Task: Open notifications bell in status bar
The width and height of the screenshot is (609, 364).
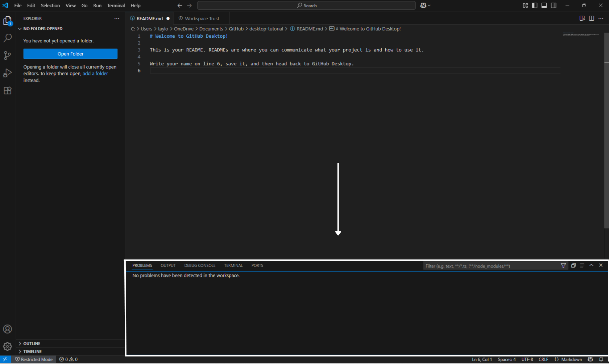Action: 601,359
